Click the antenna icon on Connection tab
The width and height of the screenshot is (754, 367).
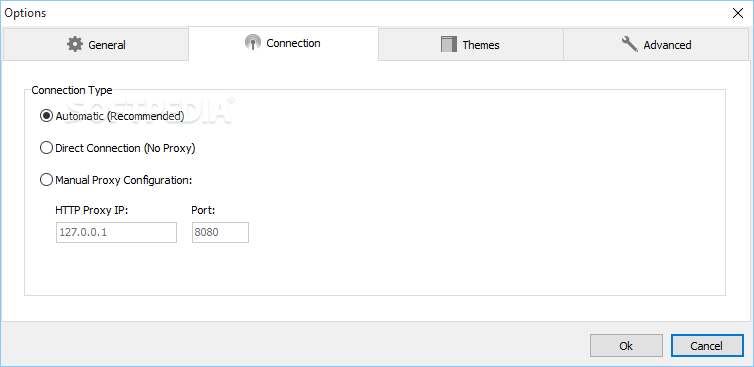coord(252,43)
